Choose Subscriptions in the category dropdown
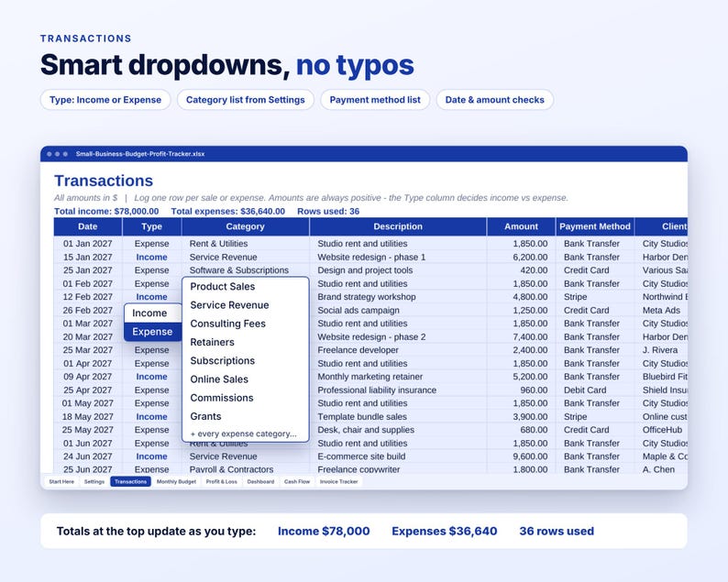Viewport: 728px width, 582px height. (246, 361)
